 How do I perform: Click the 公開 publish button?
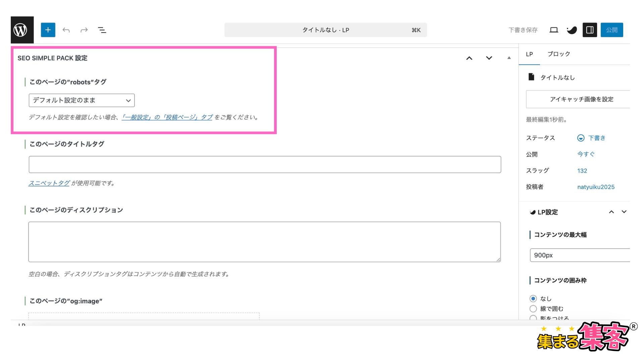point(611,30)
